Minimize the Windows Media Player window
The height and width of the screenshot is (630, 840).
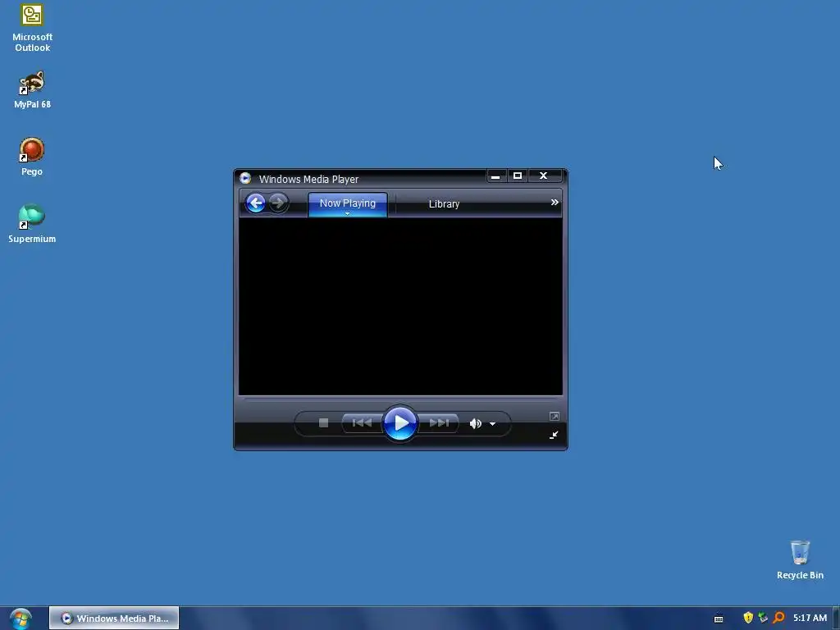pyautogui.click(x=495, y=176)
